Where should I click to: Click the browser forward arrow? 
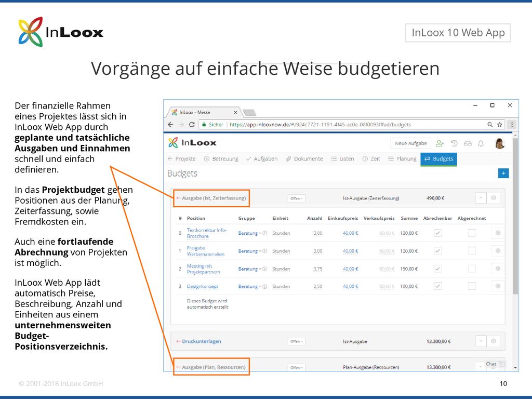(x=181, y=125)
